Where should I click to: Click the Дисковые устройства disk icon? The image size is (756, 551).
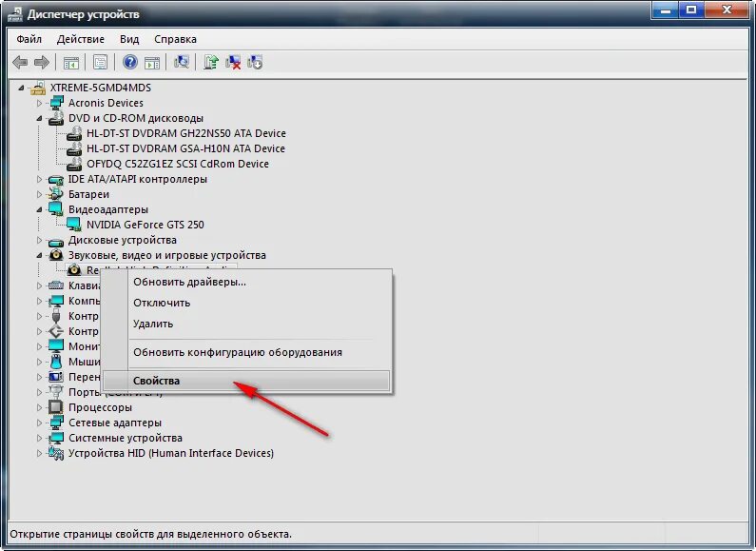(x=56, y=240)
